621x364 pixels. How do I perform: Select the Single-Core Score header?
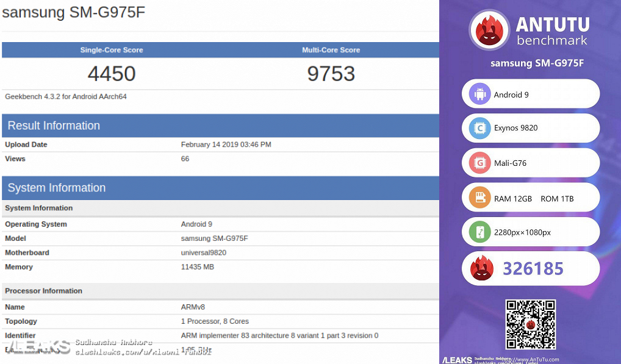(112, 50)
